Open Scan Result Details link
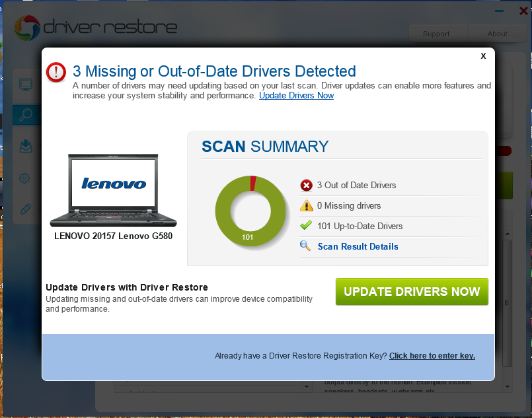The height and width of the screenshot is (418, 532). click(358, 246)
